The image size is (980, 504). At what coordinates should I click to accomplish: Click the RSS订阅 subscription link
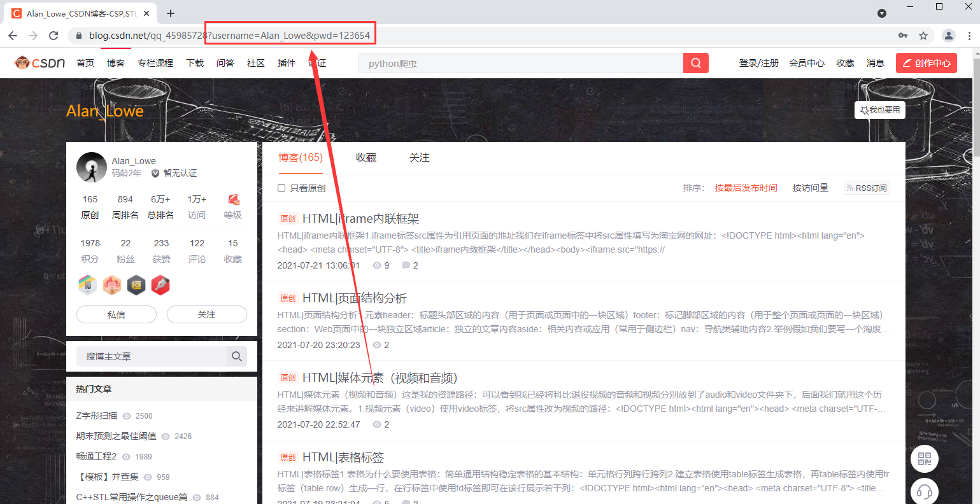[x=866, y=187]
